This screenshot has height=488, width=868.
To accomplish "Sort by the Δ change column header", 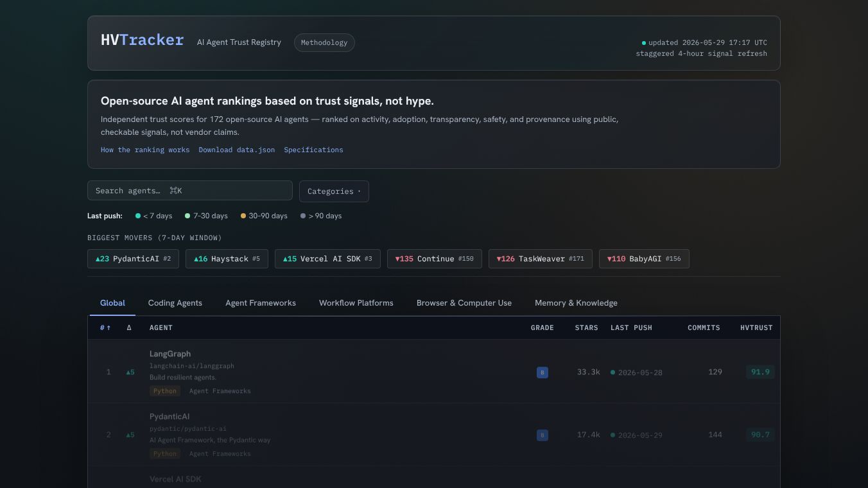I will (x=129, y=327).
